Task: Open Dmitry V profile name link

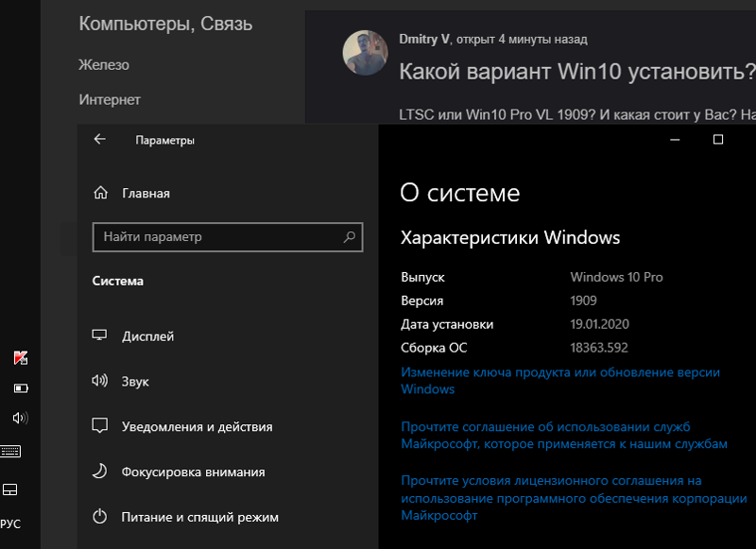Action: click(x=424, y=39)
